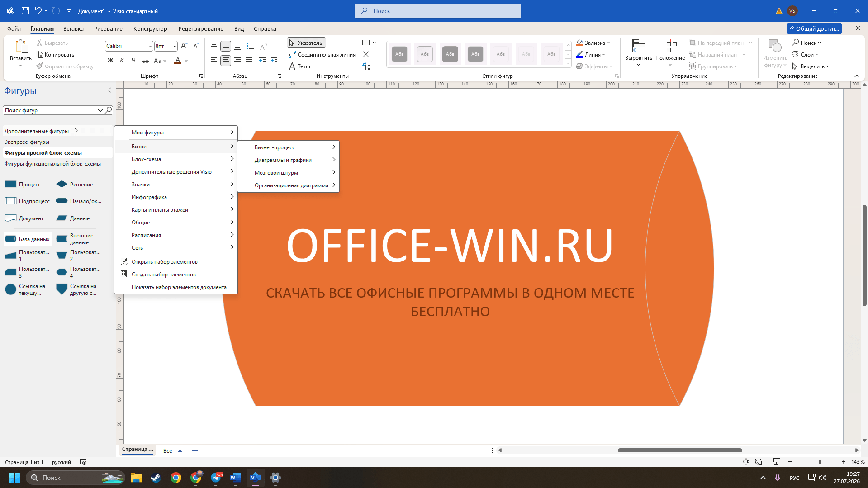Decrease paragraph indent
Screen dimensions: 868x488
[x=262, y=61]
